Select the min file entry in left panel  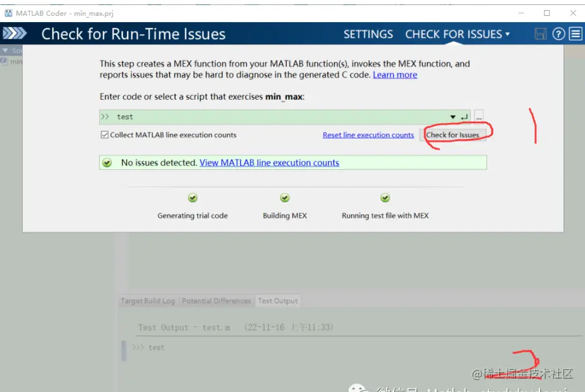(12, 61)
